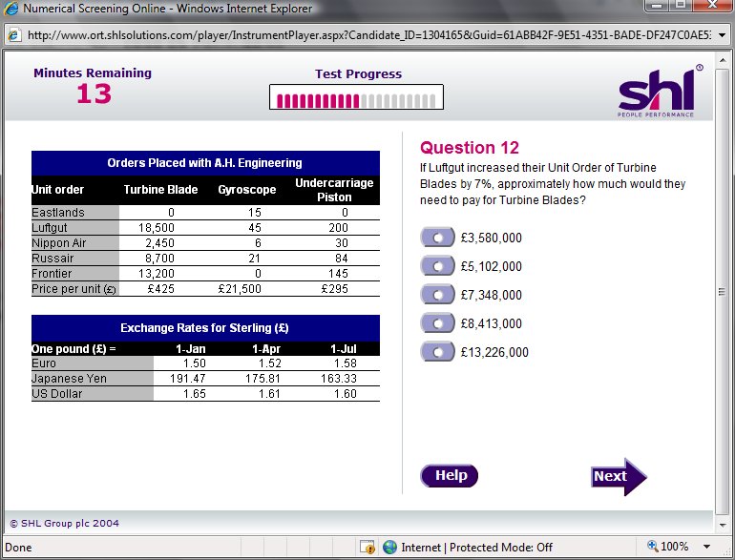
Task: Click the 100% zoom magnifier icon
Action: tap(652, 546)
